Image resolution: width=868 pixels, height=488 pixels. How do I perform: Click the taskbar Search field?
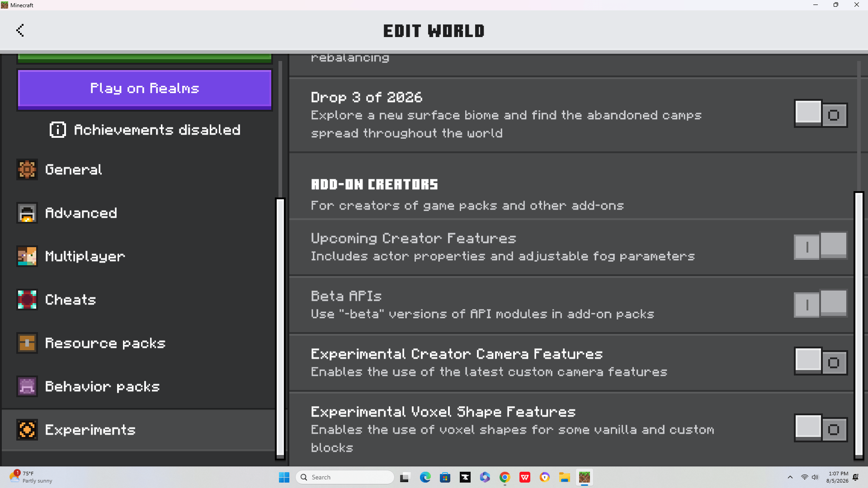[x=345, y=477]
